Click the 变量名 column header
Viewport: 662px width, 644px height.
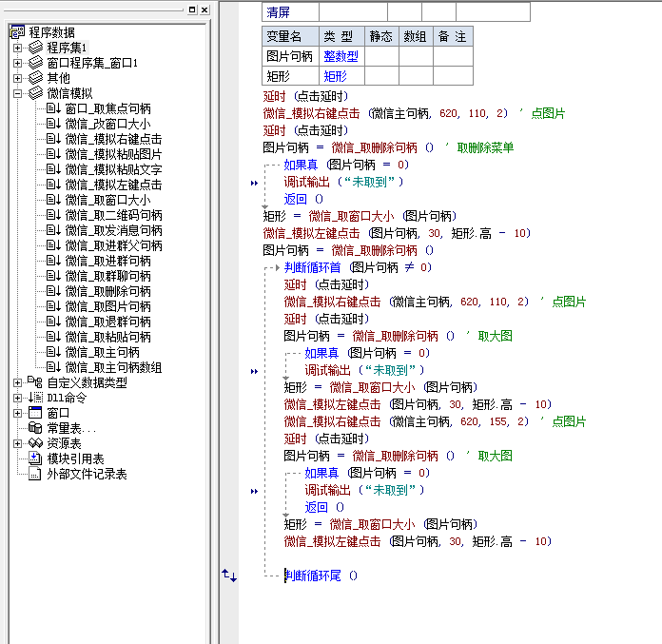tap(290, 36)
